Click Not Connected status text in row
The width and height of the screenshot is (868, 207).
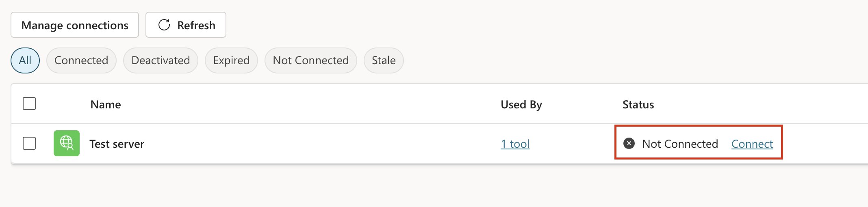coord(680,144)
